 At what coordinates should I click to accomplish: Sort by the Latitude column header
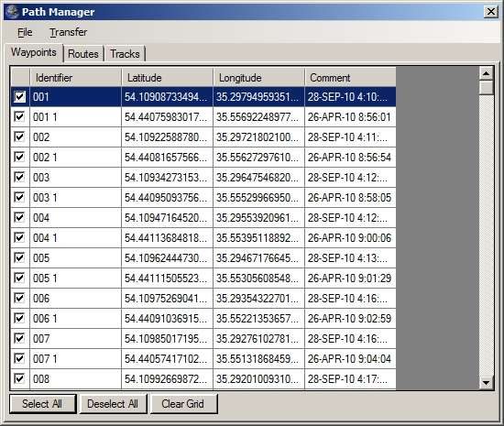167,78
